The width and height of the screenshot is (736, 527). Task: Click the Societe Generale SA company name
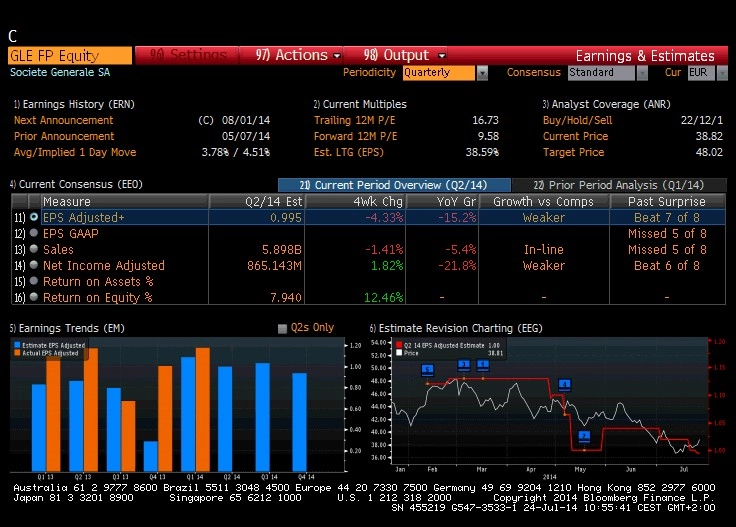[x=60, y=72]
